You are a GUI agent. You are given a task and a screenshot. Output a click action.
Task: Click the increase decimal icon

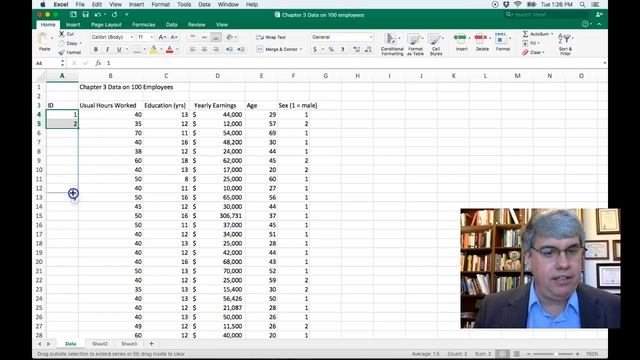[356, 49]
